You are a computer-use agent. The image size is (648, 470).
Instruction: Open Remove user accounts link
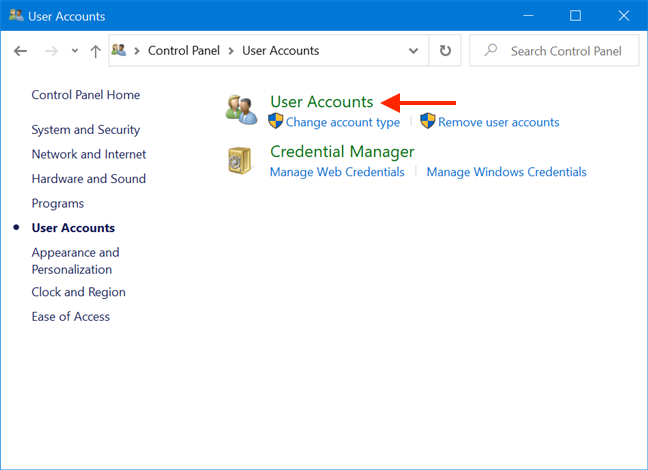pyautogui.click(x=498, y=122)
